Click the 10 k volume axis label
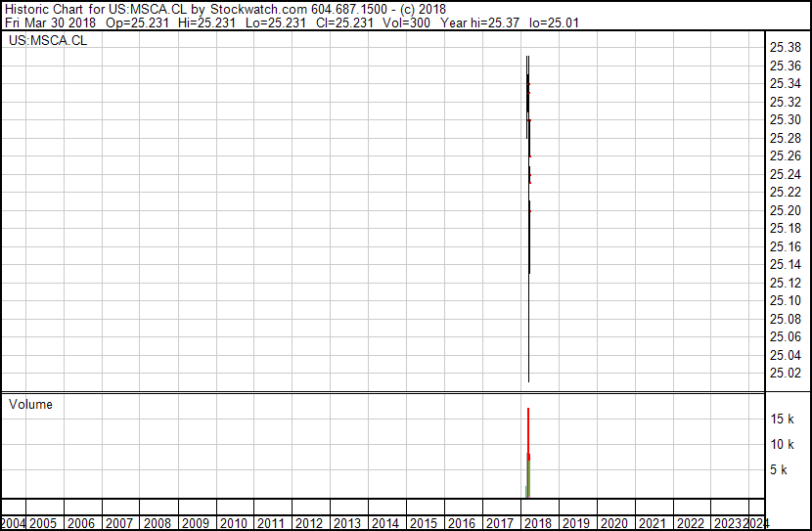The width and height of the screenshot is (812, 531). tap(782, 444)
